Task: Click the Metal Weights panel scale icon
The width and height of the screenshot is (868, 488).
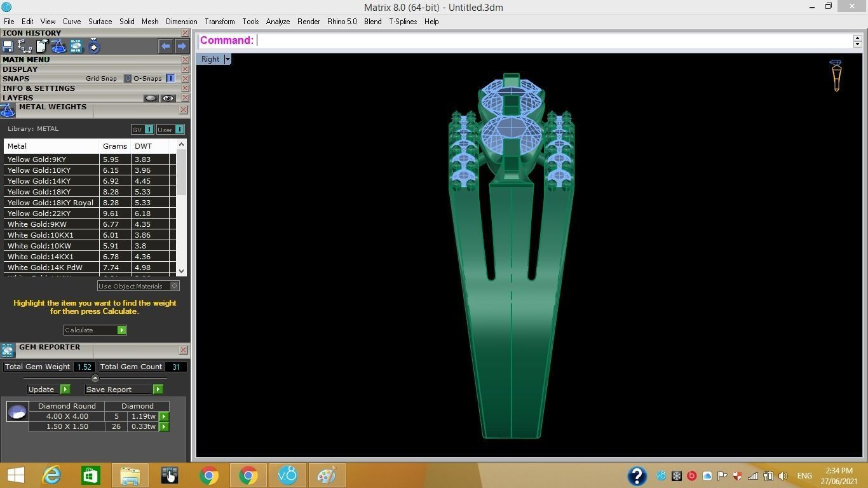Action: click(8, 111)
